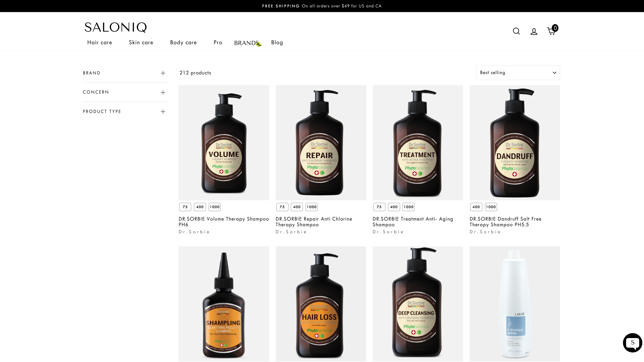The width and height of the screenshot is (644, 362).
Task: Select the 1000 size for Dandruff Therapy Shampoo
Action: click(491, 207)
